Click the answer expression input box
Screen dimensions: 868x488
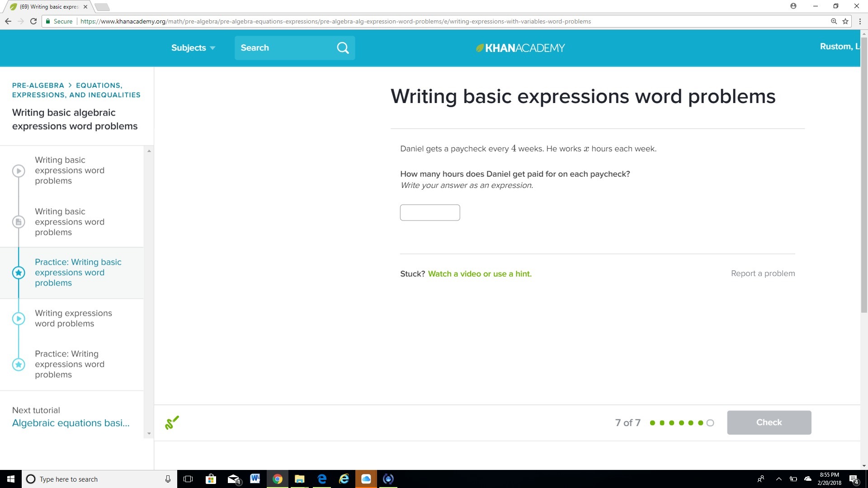point(429,212)
